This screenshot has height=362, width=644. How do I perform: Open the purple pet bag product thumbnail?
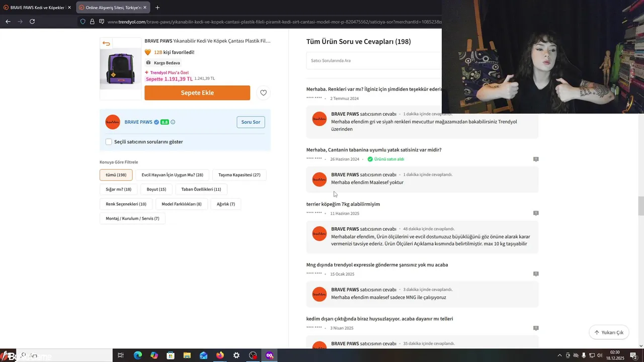121,68
